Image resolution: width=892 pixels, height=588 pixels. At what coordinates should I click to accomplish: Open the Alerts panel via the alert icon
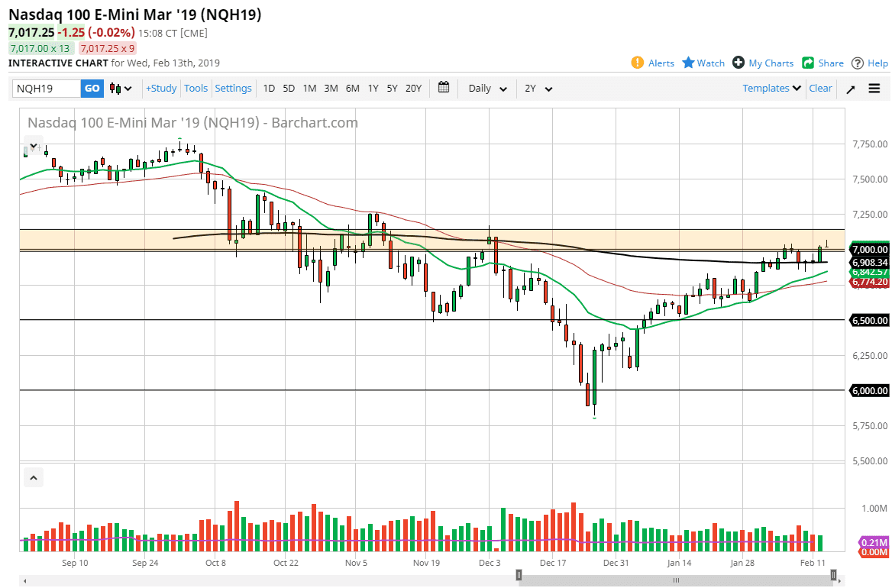coord(637,63)
